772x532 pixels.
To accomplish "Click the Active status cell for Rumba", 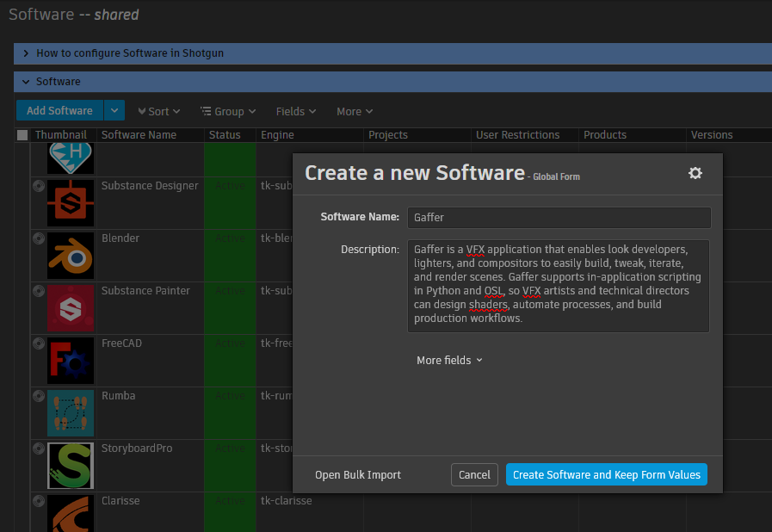I will [230, 413].
